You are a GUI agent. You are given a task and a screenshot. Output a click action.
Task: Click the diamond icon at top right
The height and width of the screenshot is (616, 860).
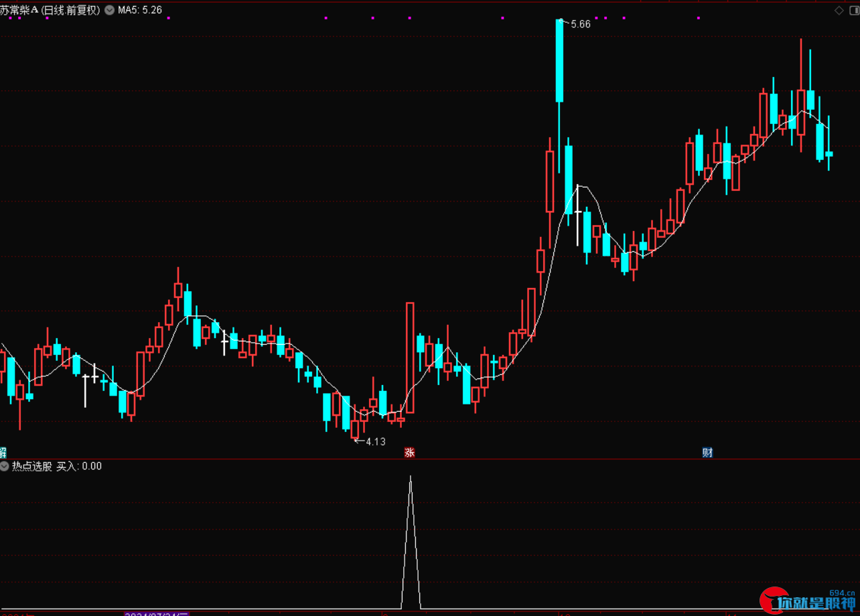839,10
